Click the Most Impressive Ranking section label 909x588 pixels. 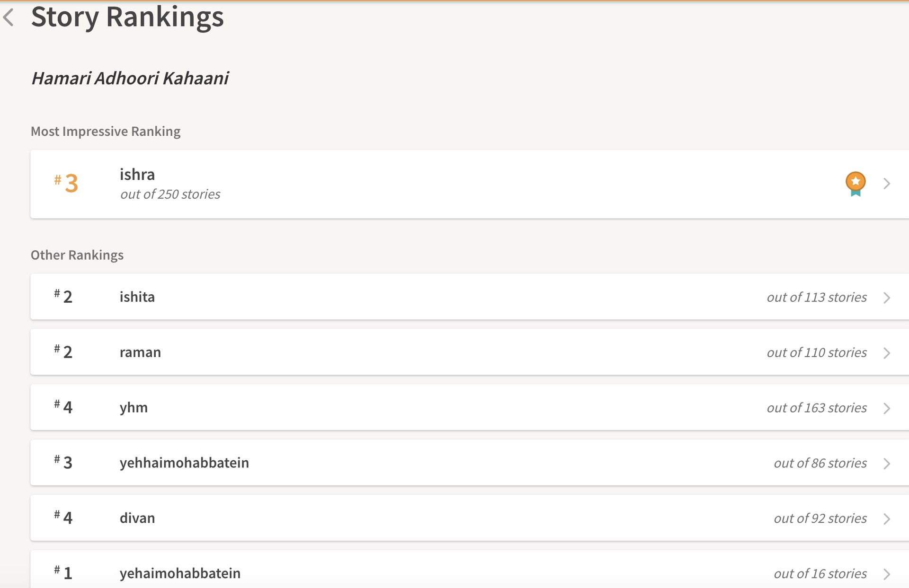pyautogui.click(x=106, y=132)
